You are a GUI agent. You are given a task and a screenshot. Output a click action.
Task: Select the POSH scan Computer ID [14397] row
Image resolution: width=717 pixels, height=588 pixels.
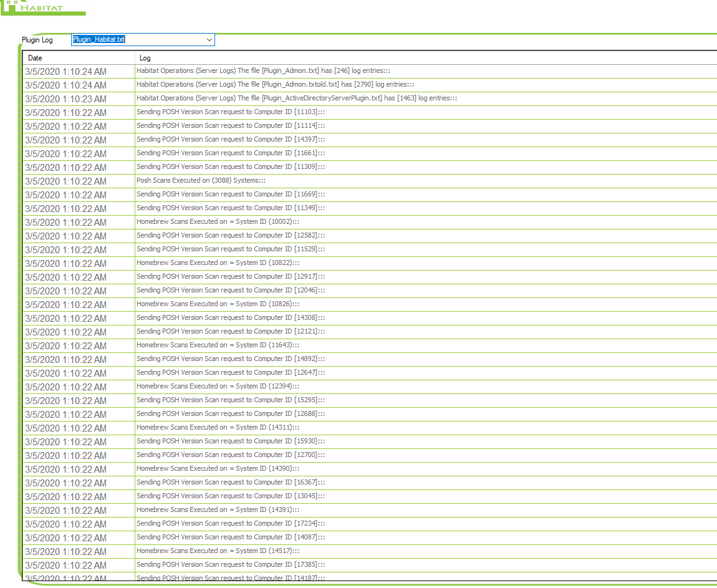tap(230, 140)
